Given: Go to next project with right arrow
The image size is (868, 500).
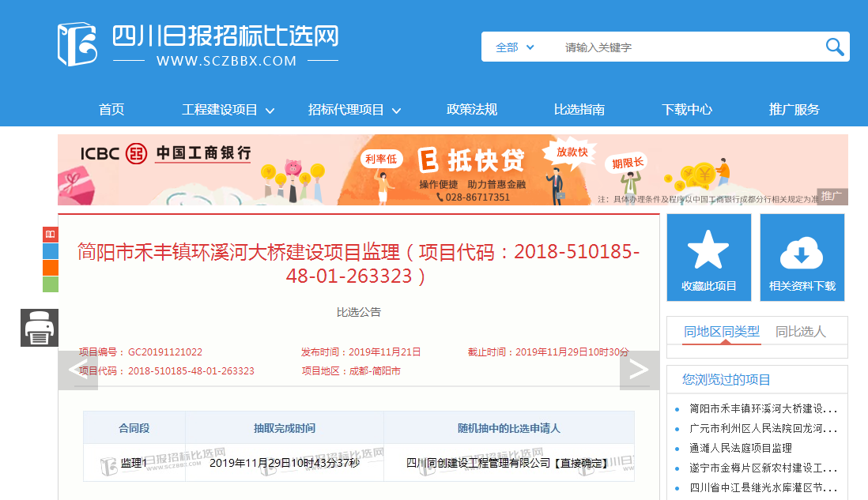Looking at the screenshot, I should pyautogui.click(x=639, y=370).
